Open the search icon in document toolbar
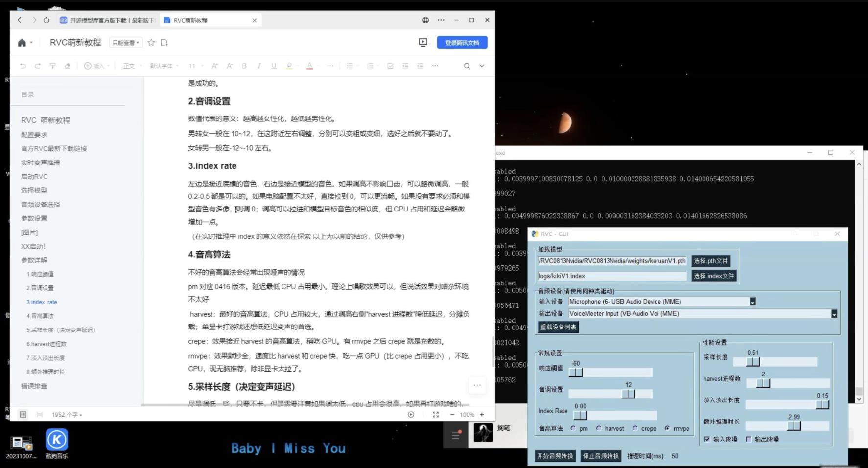 point(467,66)
